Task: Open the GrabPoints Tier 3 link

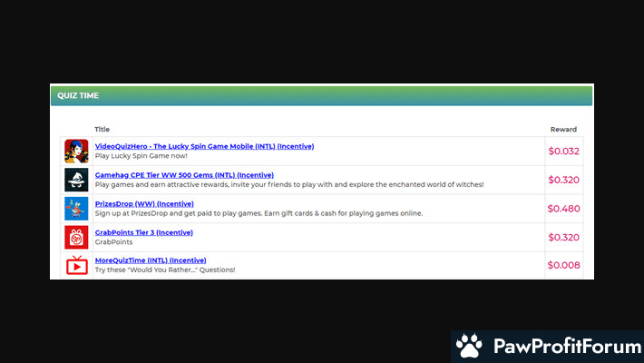Action: (x=143, y=232)
